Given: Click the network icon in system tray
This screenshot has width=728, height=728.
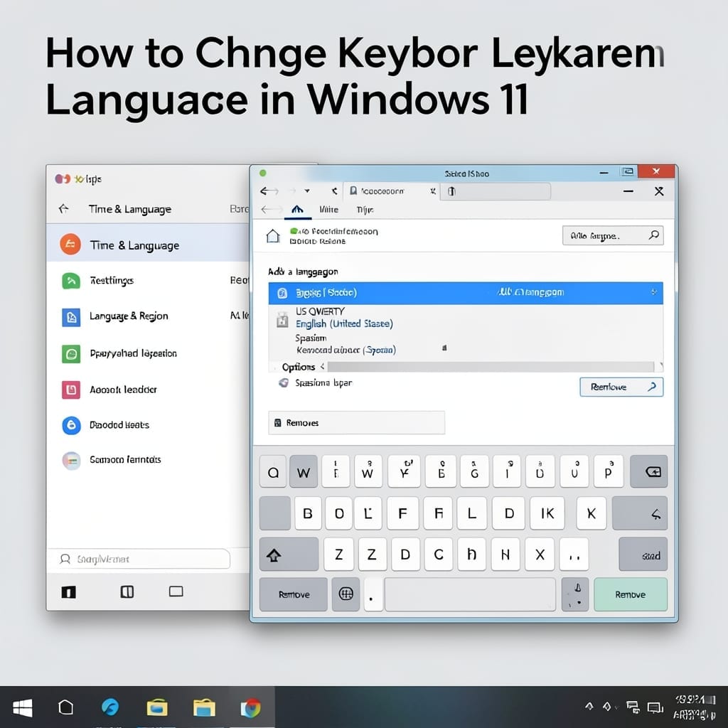Looking at the screenshot, I should pyautogui.click(x=632, y=707).
